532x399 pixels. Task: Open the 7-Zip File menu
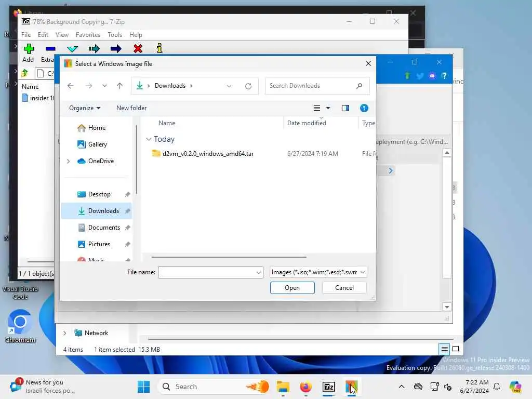(x=26, y=35)
